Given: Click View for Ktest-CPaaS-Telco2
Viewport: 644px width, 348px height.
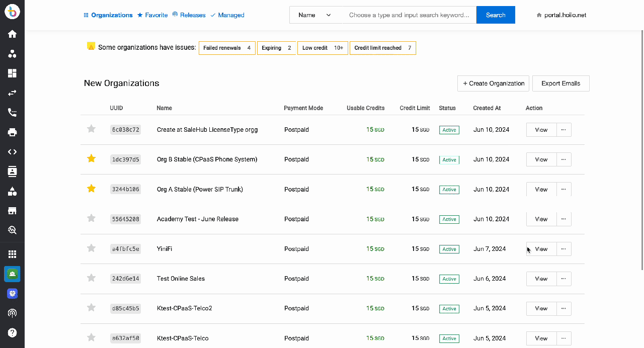Looking at the screenshot, I should 541,309.
